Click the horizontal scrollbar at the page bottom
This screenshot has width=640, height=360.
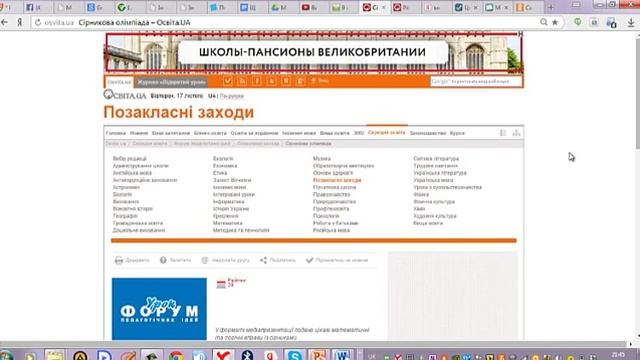tap(313, 344)
